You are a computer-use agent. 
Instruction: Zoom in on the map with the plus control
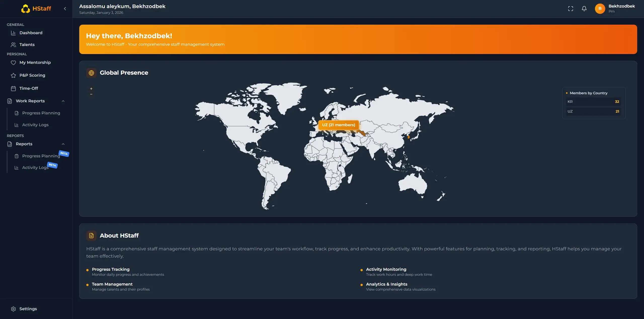(x=91, y=88)
